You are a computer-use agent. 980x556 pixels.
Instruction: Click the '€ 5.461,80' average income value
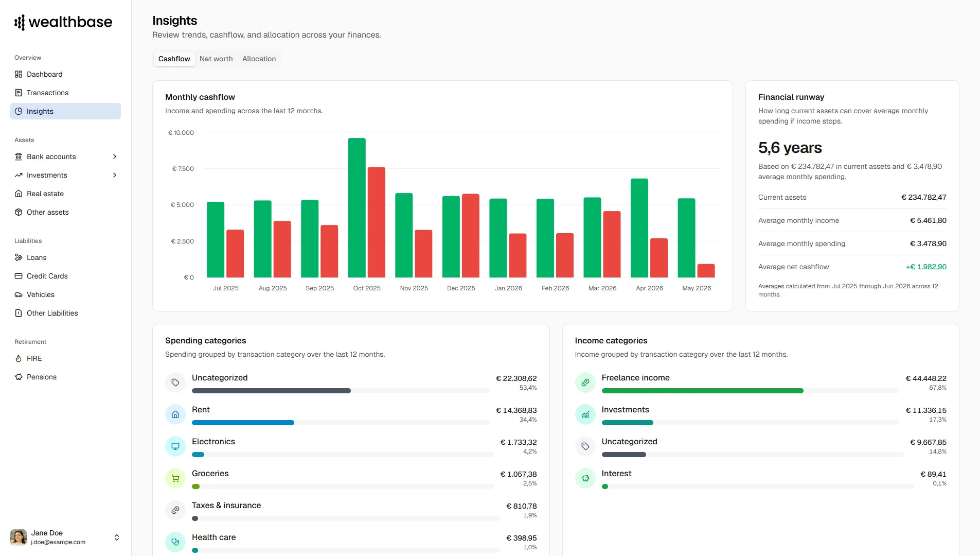[928, 220]
